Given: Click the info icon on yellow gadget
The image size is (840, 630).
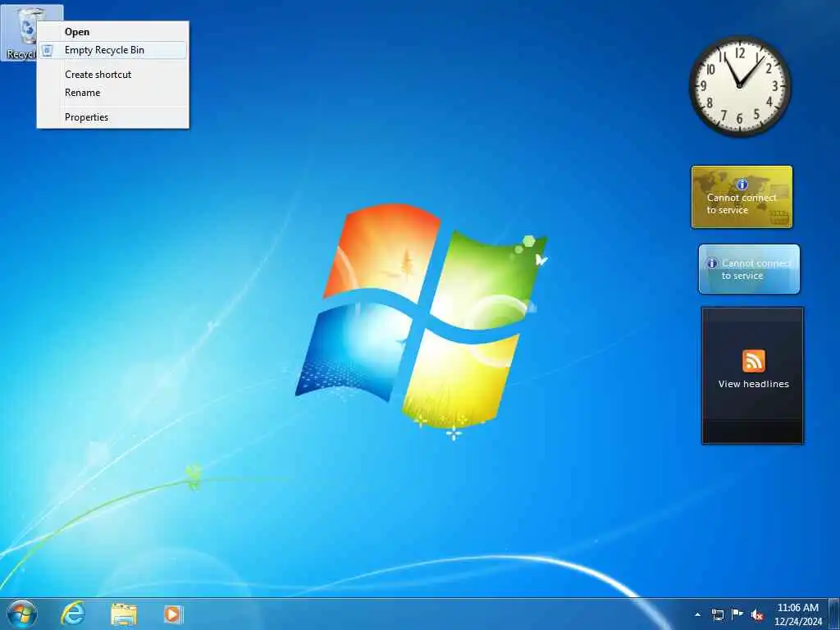Looking at the screenshot, I should [742, 185].
